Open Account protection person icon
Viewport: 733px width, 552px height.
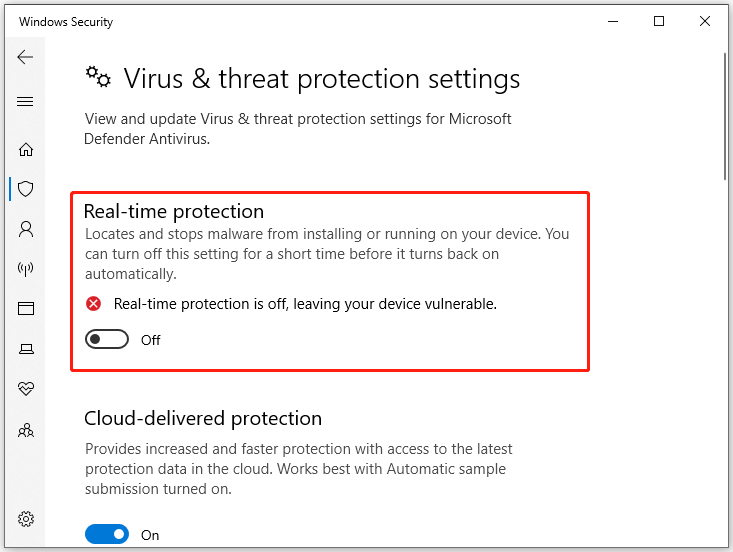click(x=26, y=229)
